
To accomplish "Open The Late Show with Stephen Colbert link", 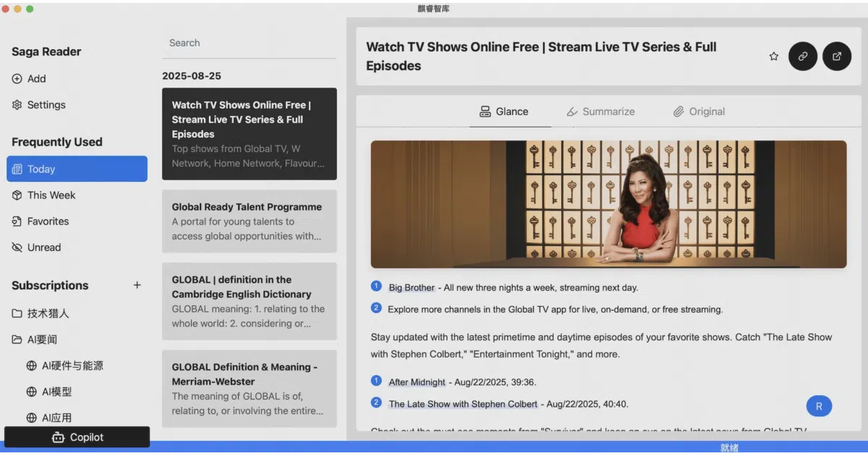I will click(x=463, y=404).
